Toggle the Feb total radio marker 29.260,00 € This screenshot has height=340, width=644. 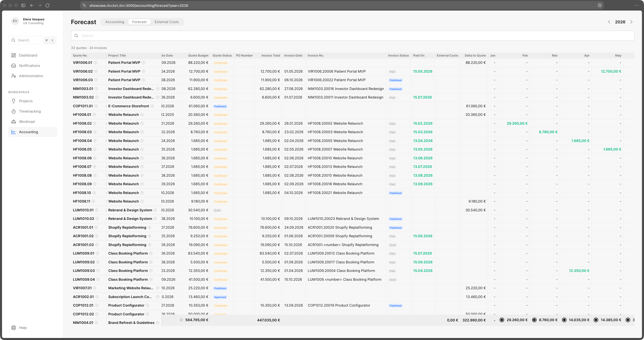click(502, 320)
